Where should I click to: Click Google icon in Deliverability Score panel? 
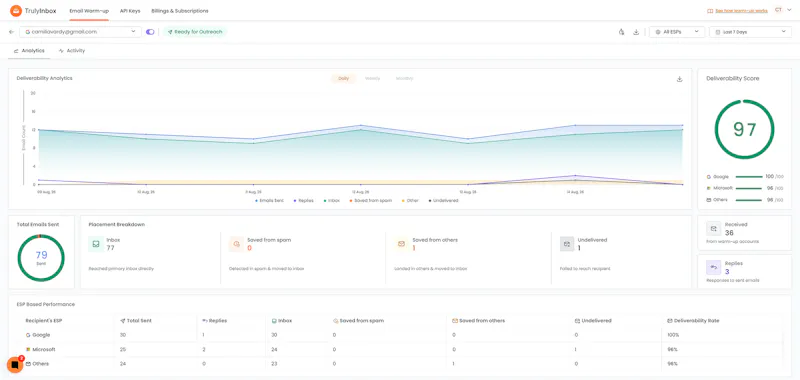709,176
